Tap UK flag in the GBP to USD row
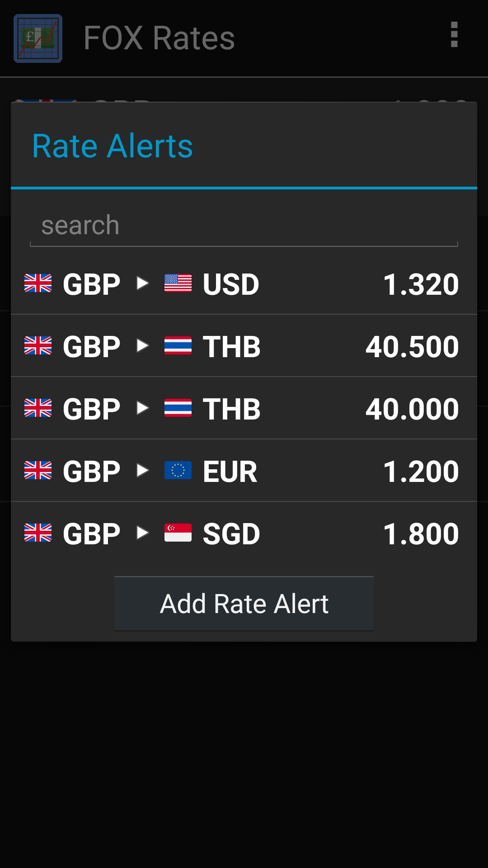The image size is (488, 868). [x=38, y=283]
